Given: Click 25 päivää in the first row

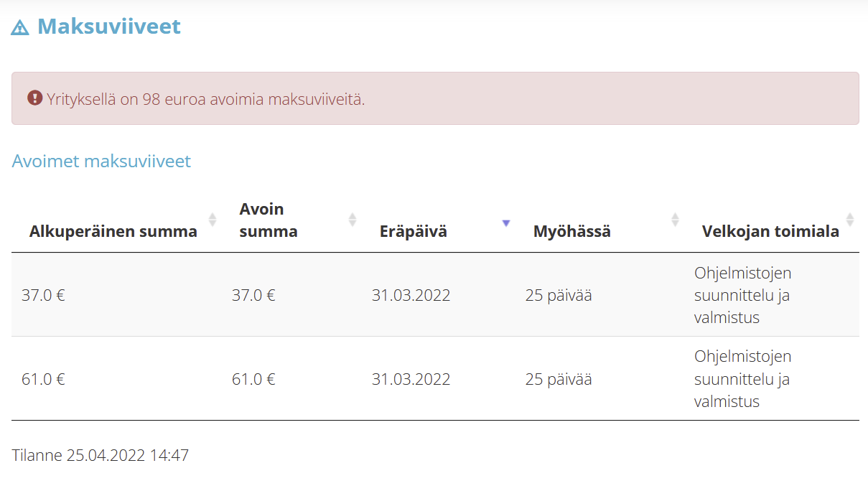Looking at the screenshot, I should (559, 295).
